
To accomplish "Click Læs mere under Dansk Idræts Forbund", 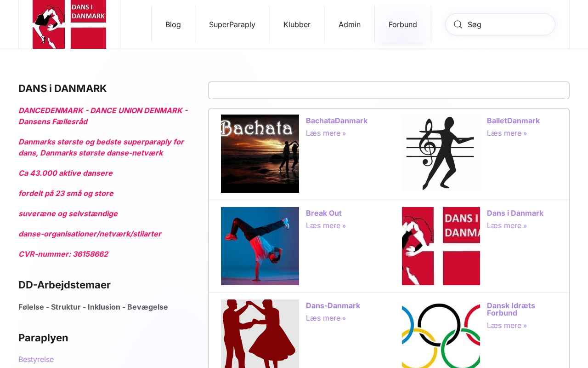I will tap(507, 325).
